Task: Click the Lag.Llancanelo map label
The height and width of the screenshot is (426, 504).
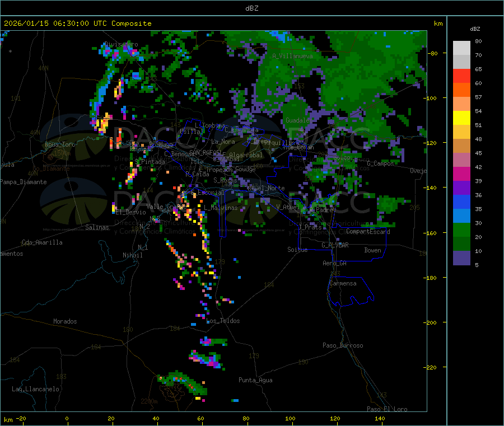Action: pos(35,389)
